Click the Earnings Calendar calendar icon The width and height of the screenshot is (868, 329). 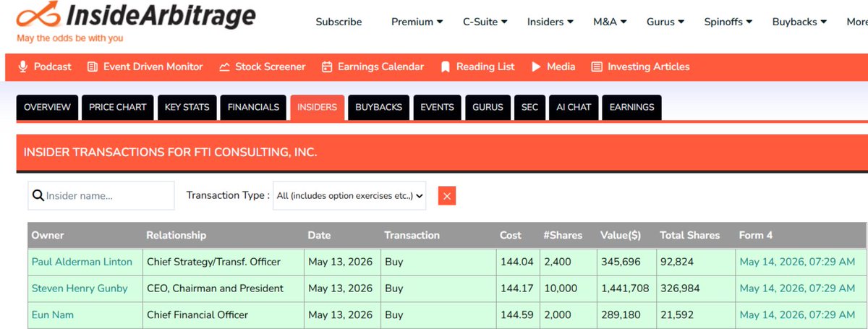coord(327,67)
